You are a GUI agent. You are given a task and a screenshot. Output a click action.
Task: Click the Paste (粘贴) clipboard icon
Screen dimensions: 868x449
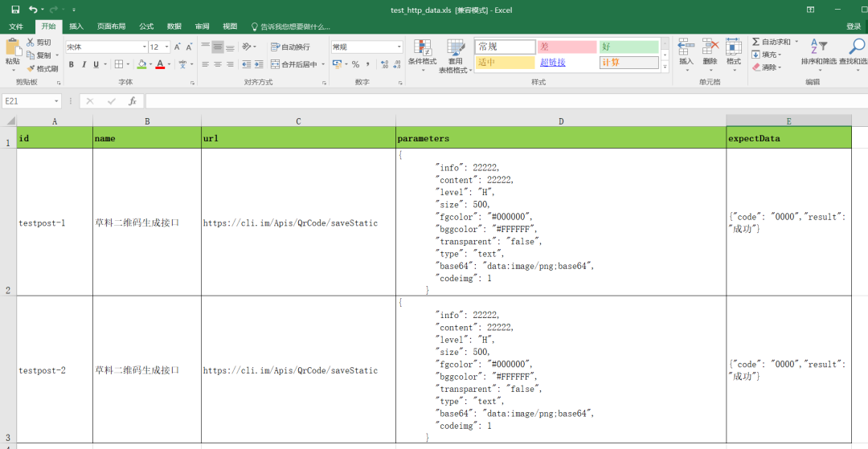(12, 47)
